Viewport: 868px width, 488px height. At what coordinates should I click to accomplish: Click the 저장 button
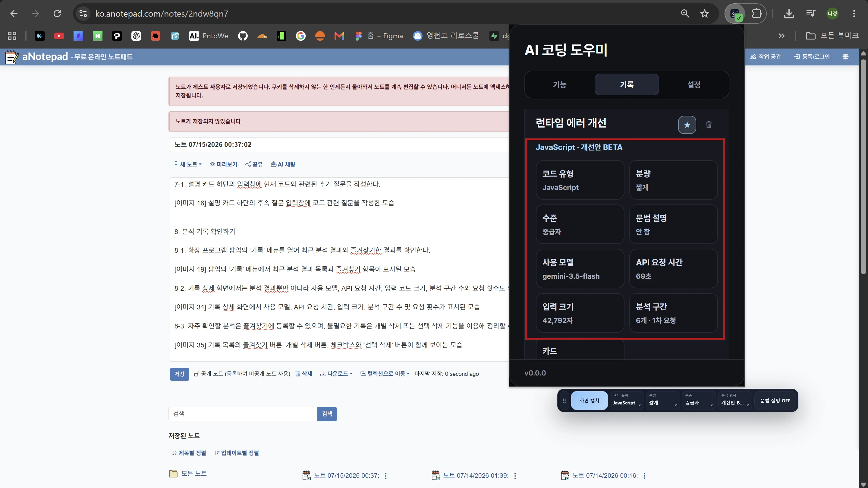[x=179, y=374]
